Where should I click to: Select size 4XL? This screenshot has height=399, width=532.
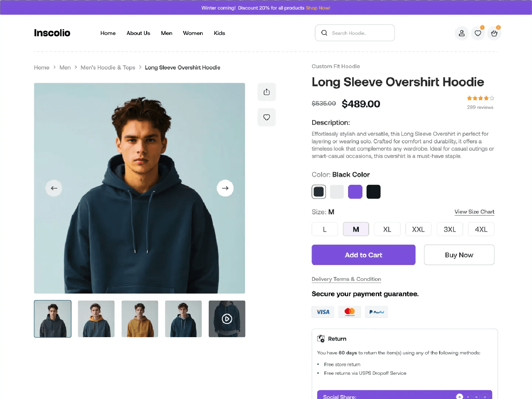point(481,229)
